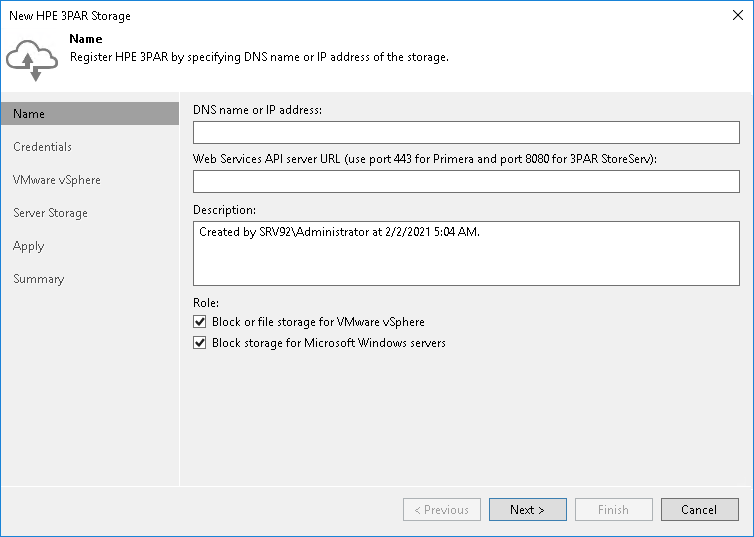This screenshot has height=537, width=754.
Task: Click the Next button
Action: (x=527, y=510)
